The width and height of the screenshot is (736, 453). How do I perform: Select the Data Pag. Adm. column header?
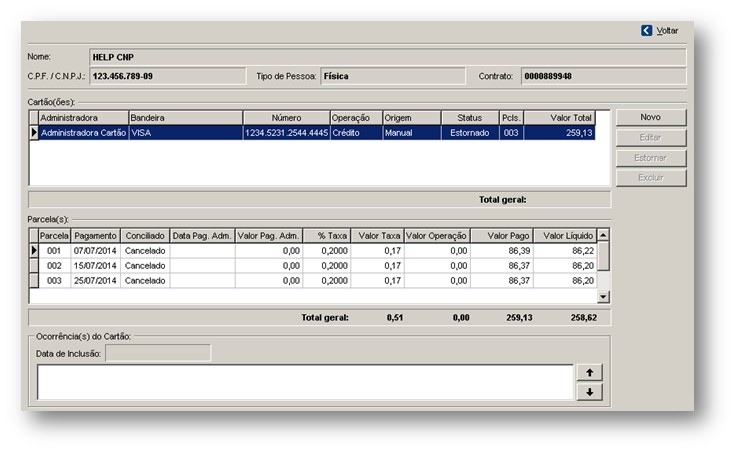tap(202, 236)
